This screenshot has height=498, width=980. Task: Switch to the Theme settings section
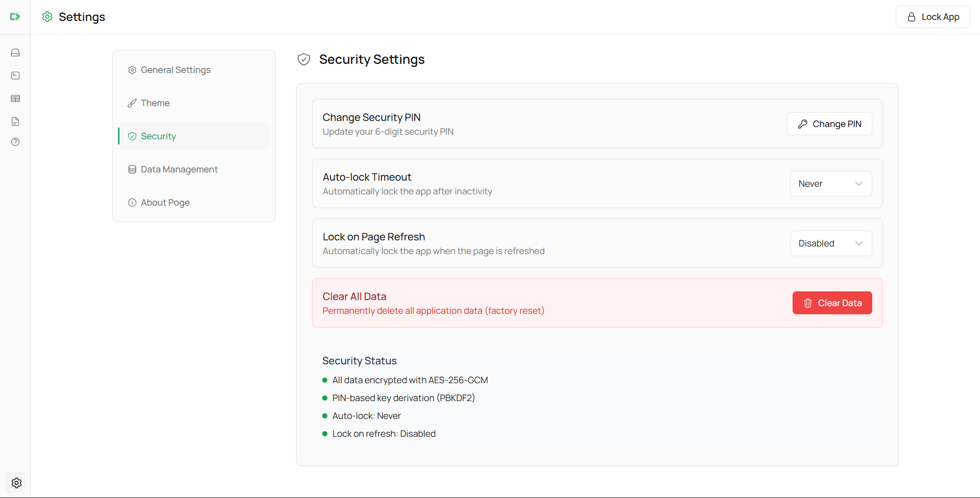tap(155, 103)
